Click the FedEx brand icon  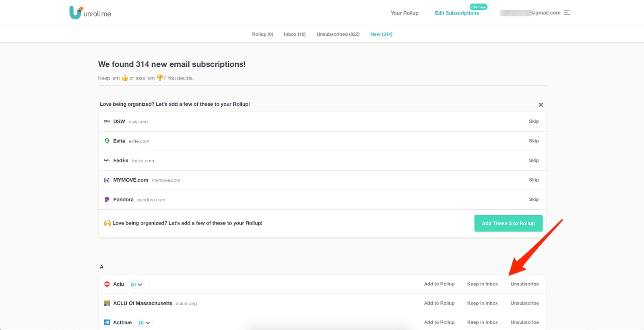[x=107, y=161]
